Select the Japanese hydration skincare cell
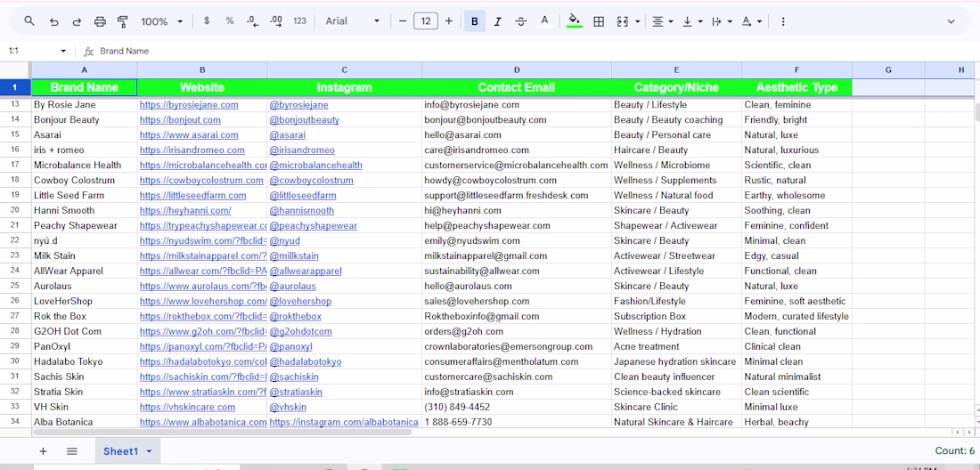 676,361
